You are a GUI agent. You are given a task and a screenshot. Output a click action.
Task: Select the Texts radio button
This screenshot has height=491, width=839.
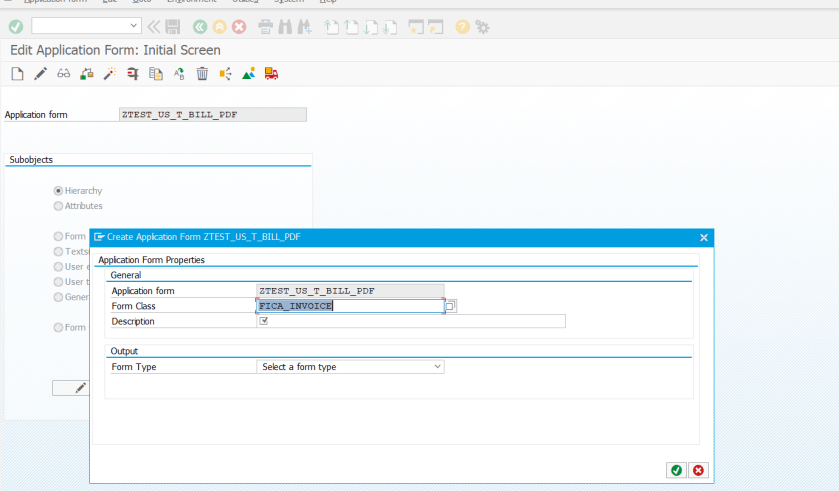58,251
